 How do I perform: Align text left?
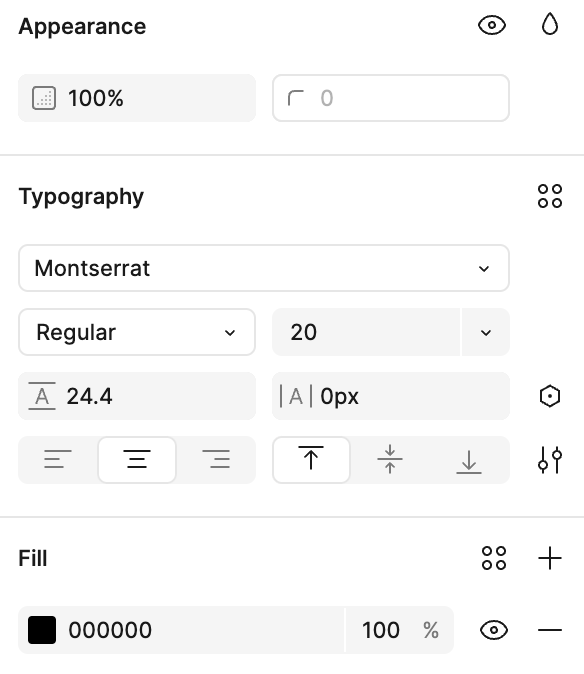point(58,460)
